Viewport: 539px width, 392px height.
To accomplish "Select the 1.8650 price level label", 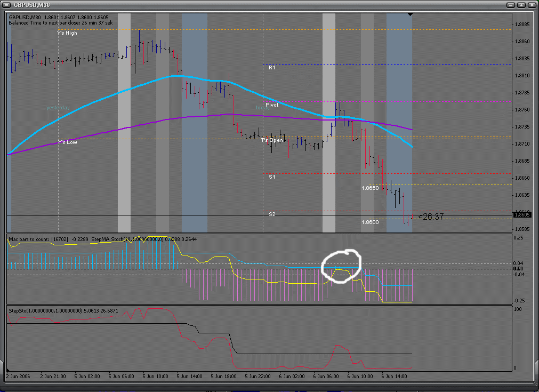I will pyautogui.click(x=370, y=188).
